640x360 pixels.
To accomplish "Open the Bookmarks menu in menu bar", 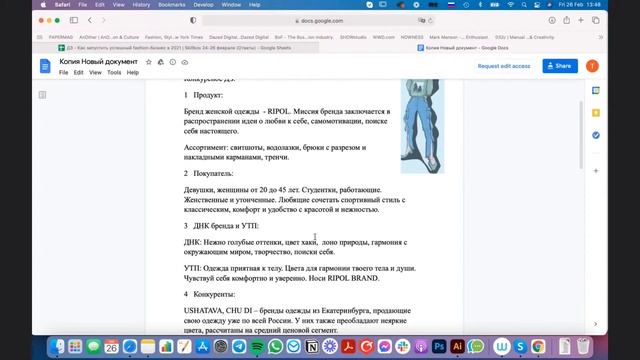I will tap(172, 5).
